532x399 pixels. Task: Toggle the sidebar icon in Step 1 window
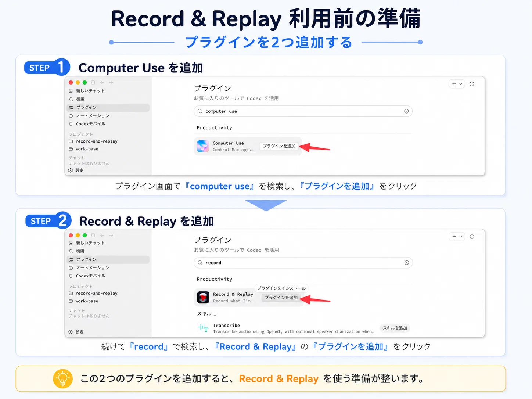pyautogui.click(x=93, y=83)
